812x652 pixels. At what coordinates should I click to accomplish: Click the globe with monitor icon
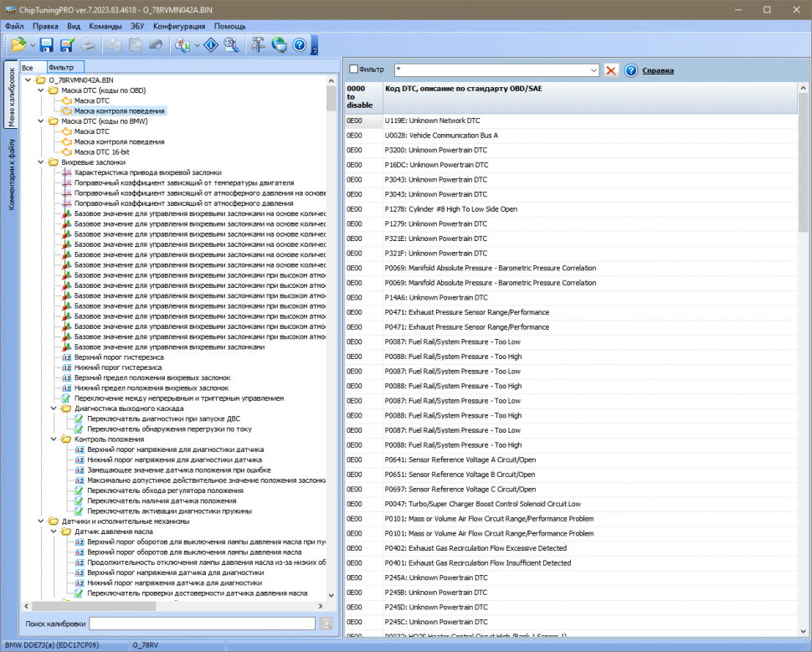coord(279,45)
